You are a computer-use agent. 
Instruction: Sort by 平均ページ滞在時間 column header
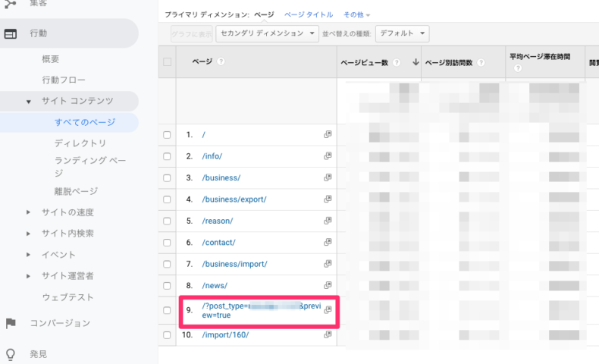[540, 57]
